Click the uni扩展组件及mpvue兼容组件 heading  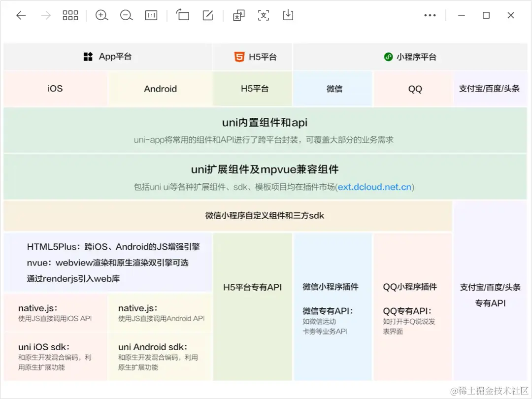click(x=265, y=169)
